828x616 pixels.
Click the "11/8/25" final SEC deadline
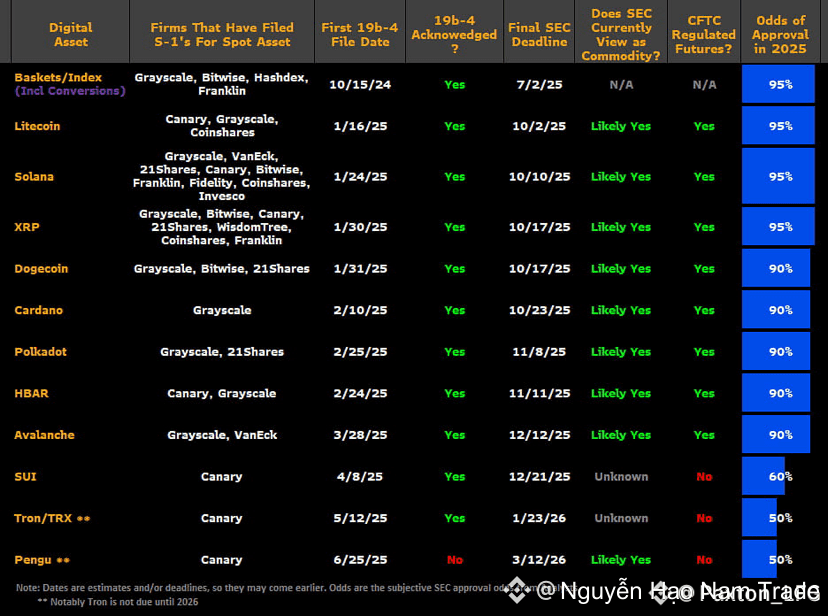(x=539, y=352)
